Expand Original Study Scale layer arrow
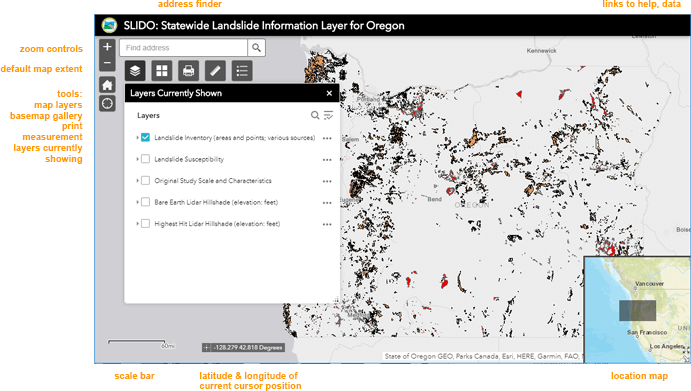 point(137,181)
